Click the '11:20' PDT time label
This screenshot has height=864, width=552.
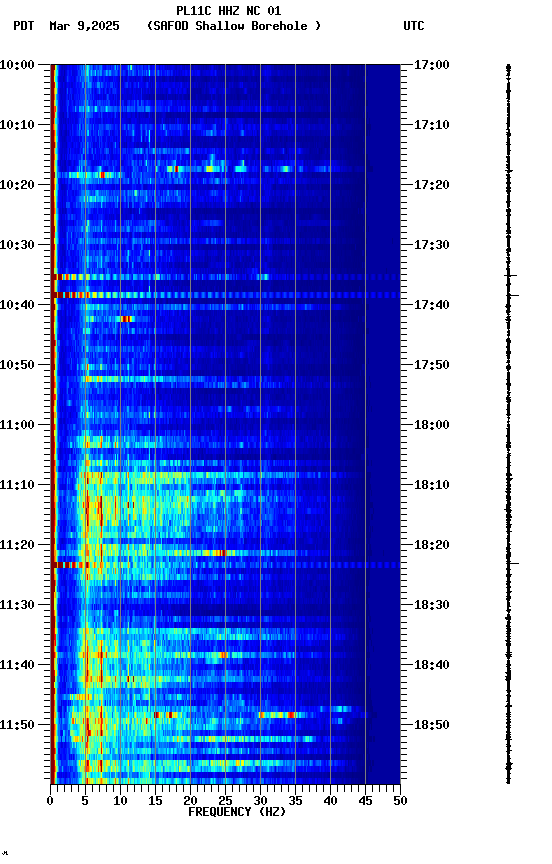[17, 545]
